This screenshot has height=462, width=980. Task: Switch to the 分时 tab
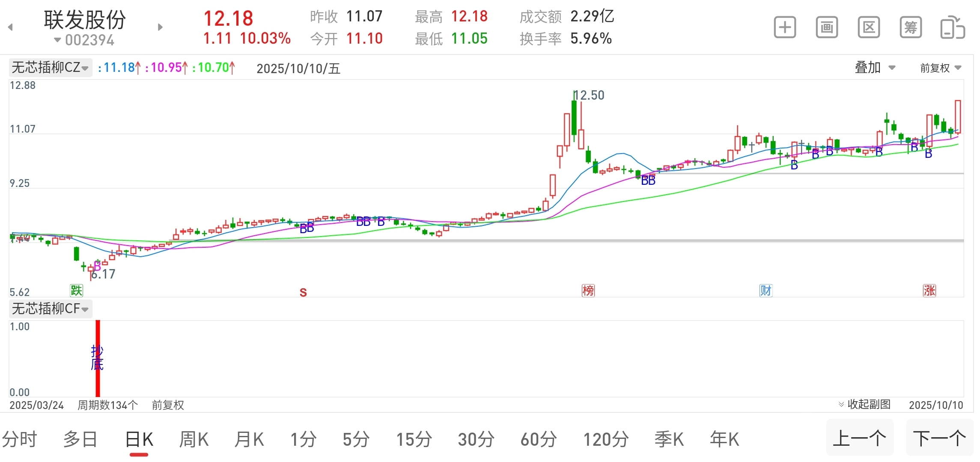pyautogui.click(x=20, y=440)
